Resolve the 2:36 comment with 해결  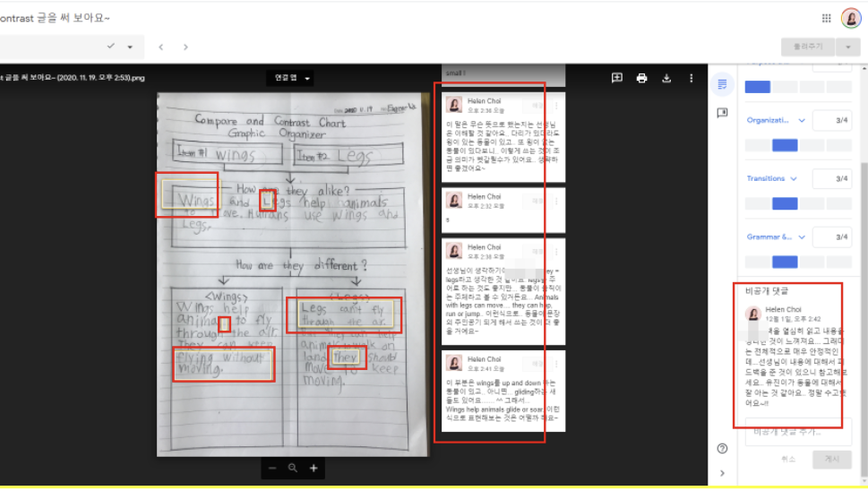coord(537,106)
